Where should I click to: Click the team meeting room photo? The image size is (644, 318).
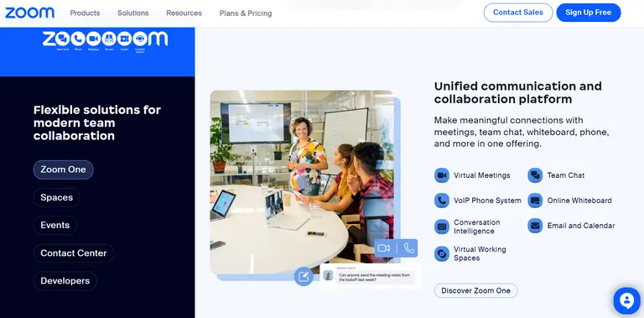point(302,182)
